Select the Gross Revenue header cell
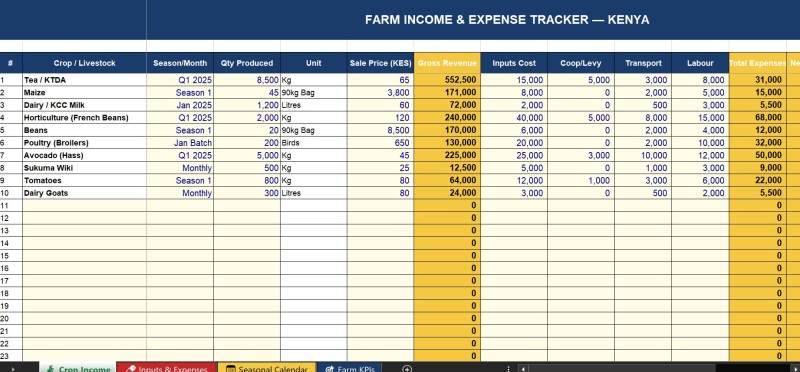 click(x=447, y=63)
